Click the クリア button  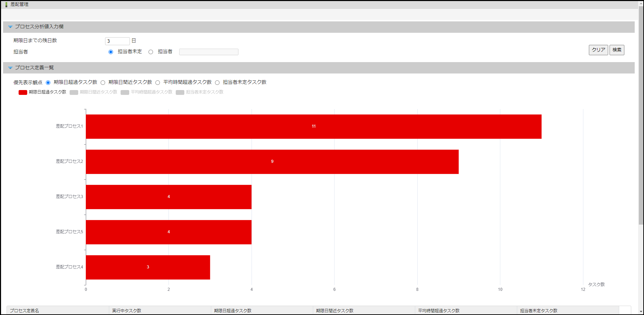(x=598, y=50)
